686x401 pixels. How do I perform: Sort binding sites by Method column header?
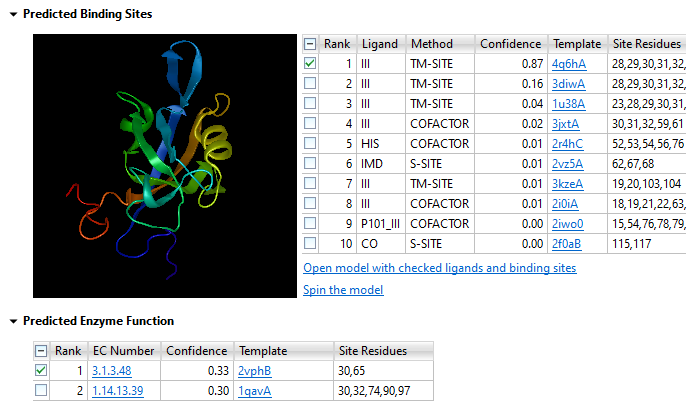pyautogui.click(x=440, y=44)
